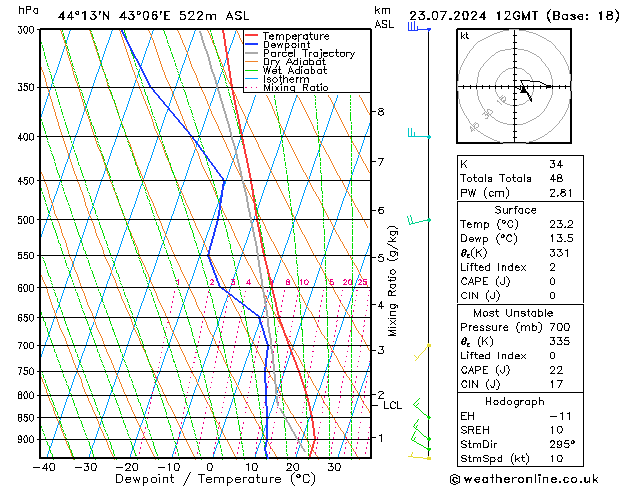The image size is (629, 486).
Task: Click the "Hodograph" section heading
Action: (x=515, y=402)
